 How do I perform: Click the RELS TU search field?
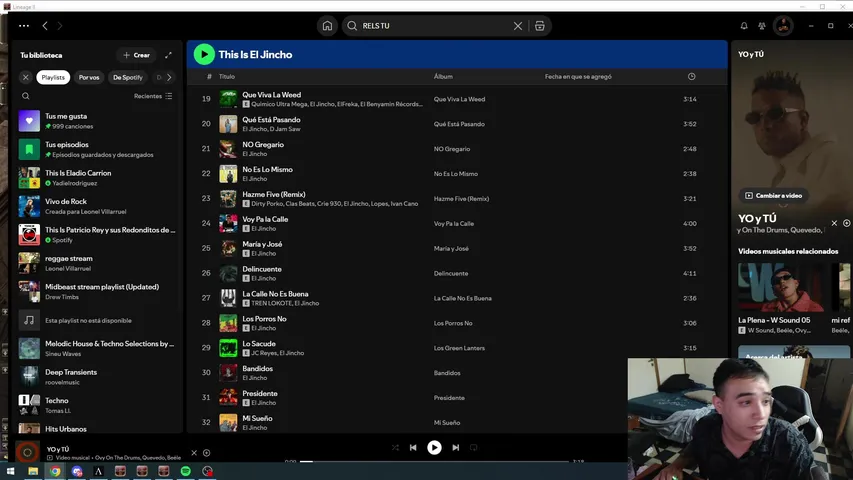pos(435,26)
